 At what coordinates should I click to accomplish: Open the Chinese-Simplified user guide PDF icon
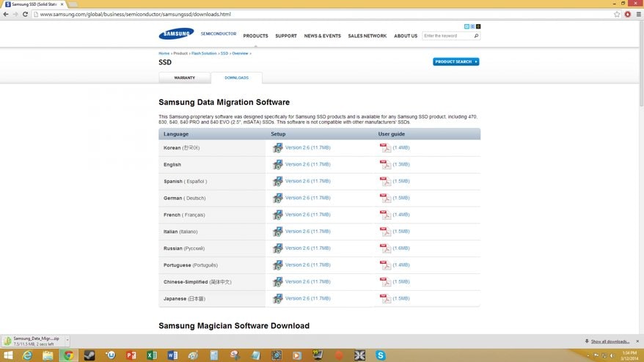click(x=385, y=282)
